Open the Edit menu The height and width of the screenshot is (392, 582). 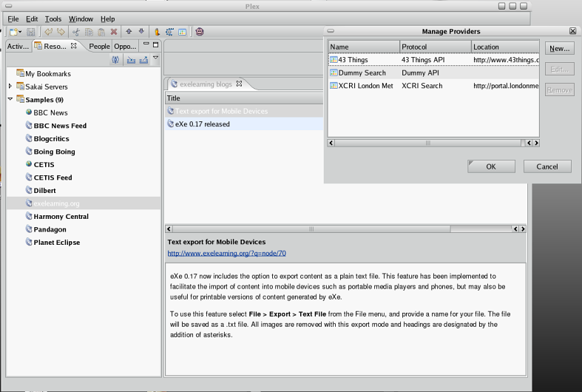32,19
